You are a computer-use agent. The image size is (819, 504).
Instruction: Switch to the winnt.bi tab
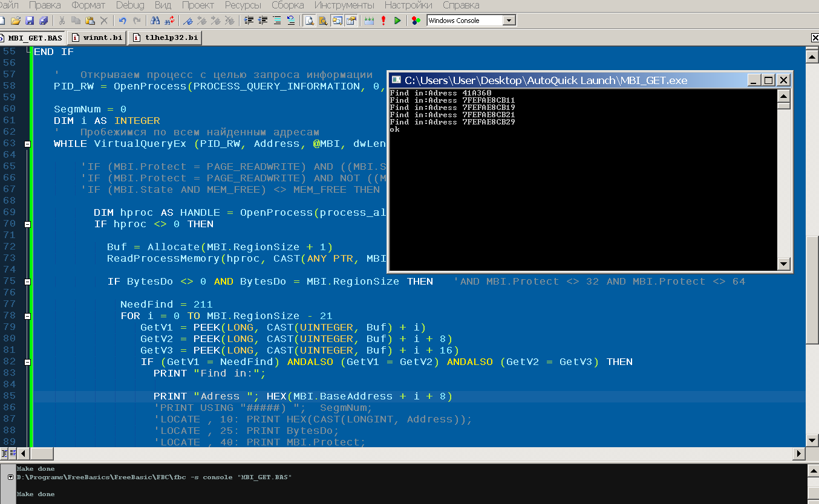(x=97, y=37)
